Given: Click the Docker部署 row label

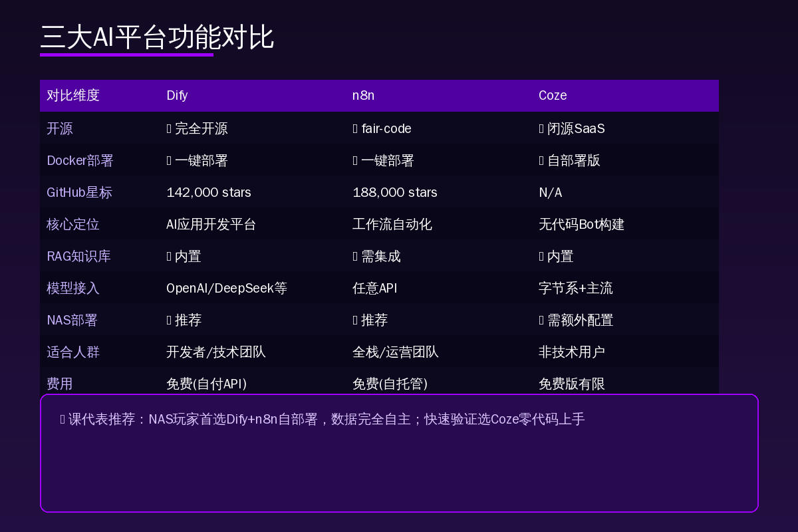Looking at the screenshot, I should tap(80, 160).
